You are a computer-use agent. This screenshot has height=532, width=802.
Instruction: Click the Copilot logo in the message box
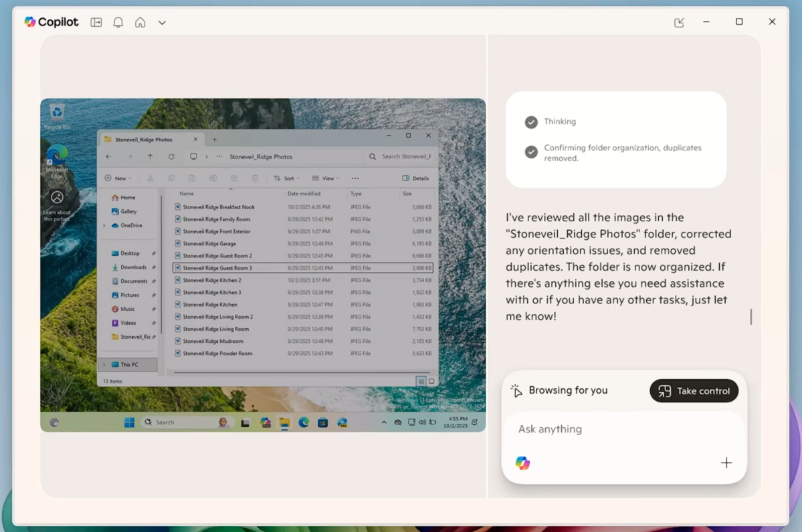(522, 462)
